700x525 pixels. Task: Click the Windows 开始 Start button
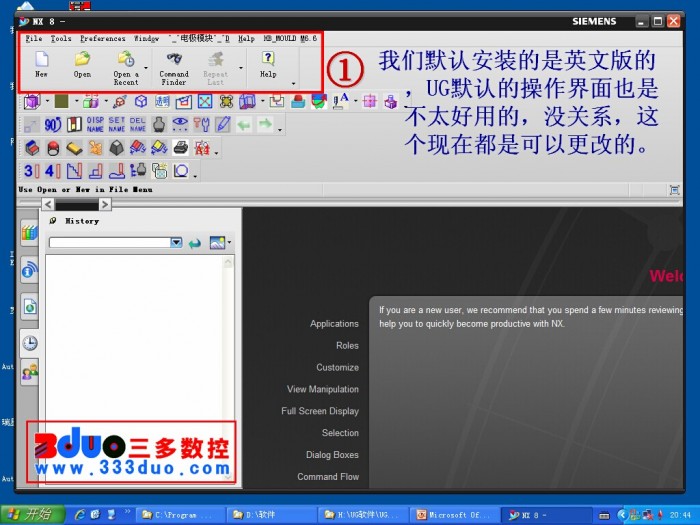click(31, 515)
